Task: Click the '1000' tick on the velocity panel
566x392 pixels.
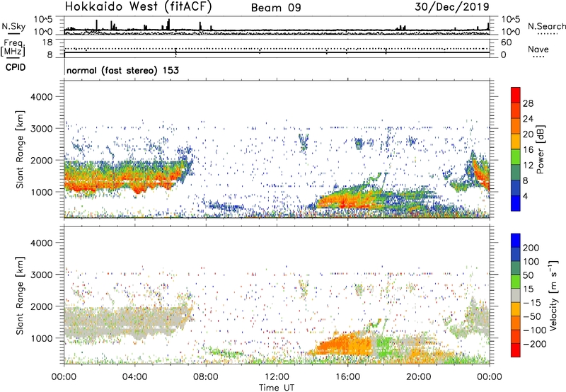Action: pos(41,338)
